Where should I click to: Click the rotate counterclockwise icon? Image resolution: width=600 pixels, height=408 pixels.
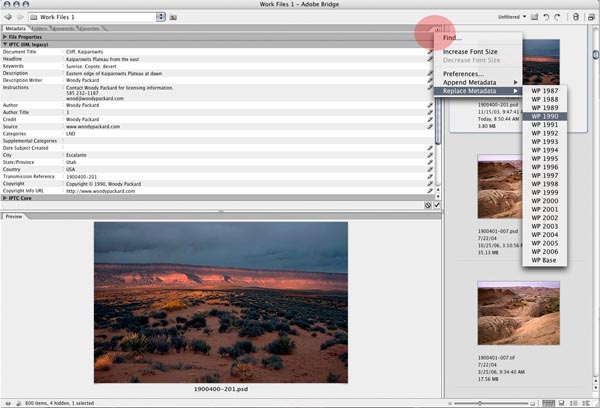pyautogui.click(x=547, y=17)
